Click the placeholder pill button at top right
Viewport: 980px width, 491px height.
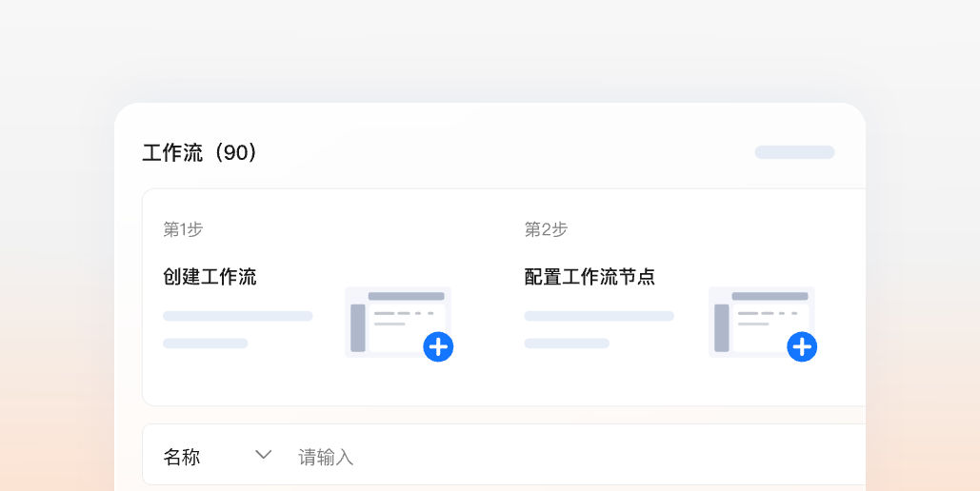794,152
